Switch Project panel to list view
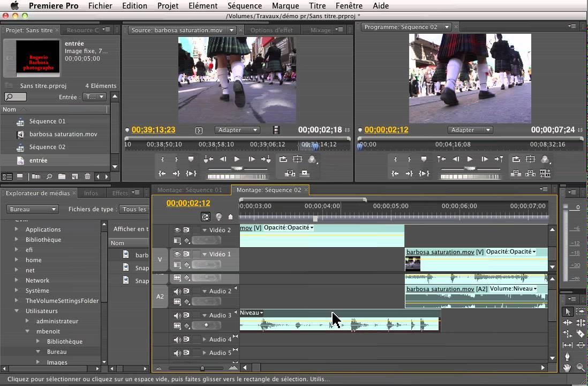Image resolution: width=588 pixels, height=386 pixels. (7, 176)
